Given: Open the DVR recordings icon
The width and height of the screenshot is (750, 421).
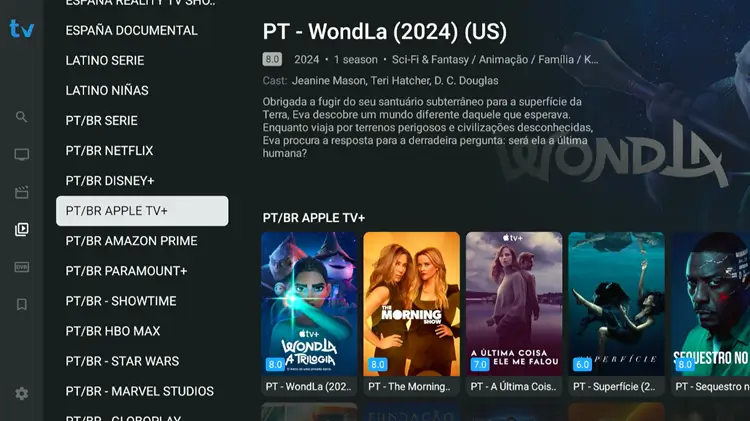Looking at the screenshot, I should pos(22,267).
